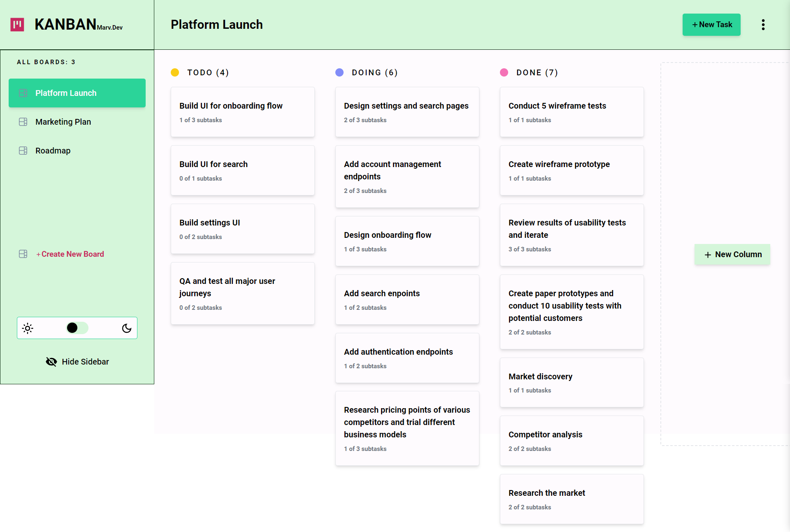Click the board icon beside Create New Board
Screen dimensions: 790x532
coord(23,254)
